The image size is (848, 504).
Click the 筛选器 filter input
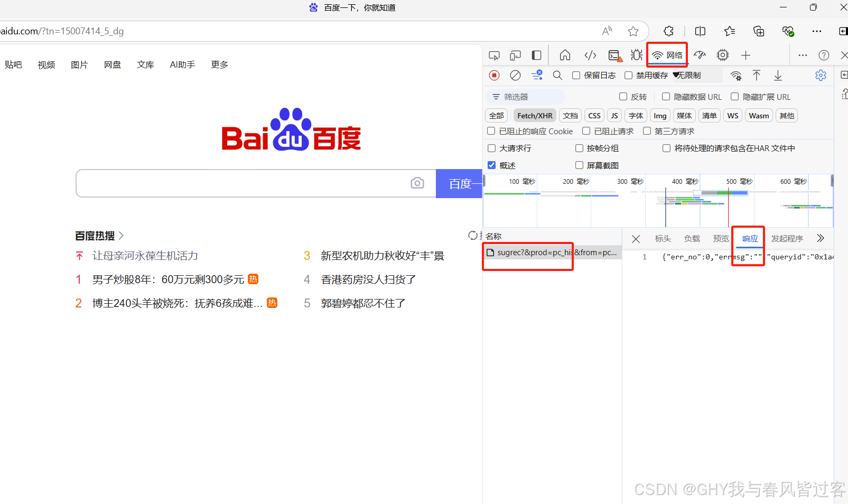coord(525,97)
